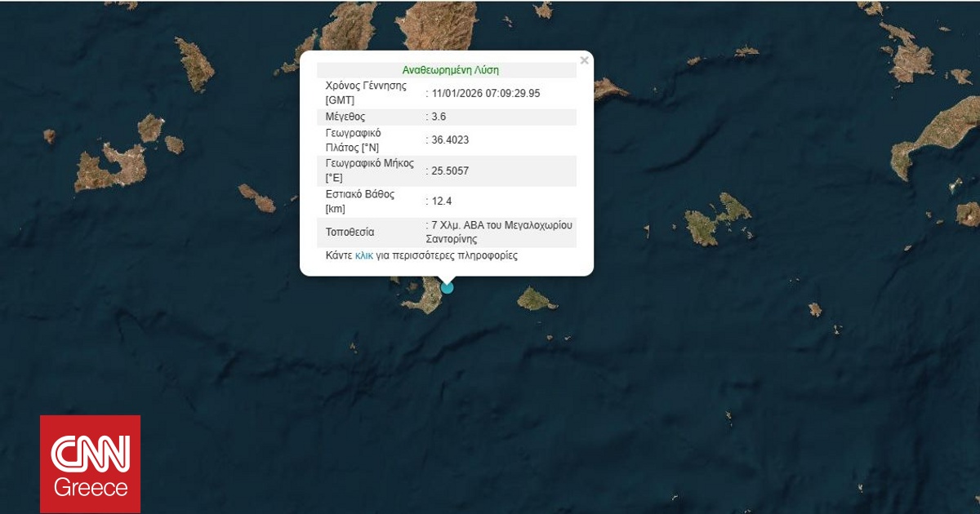
Task: Click the CNN Greece logo
Action: pyautogui.click(x=91, y=464)
